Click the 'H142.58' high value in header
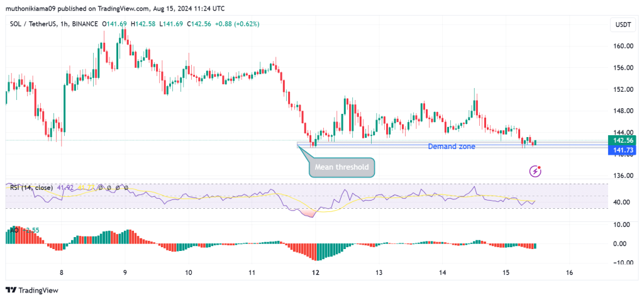Viewport: 644px width, 300px height. 143,25
